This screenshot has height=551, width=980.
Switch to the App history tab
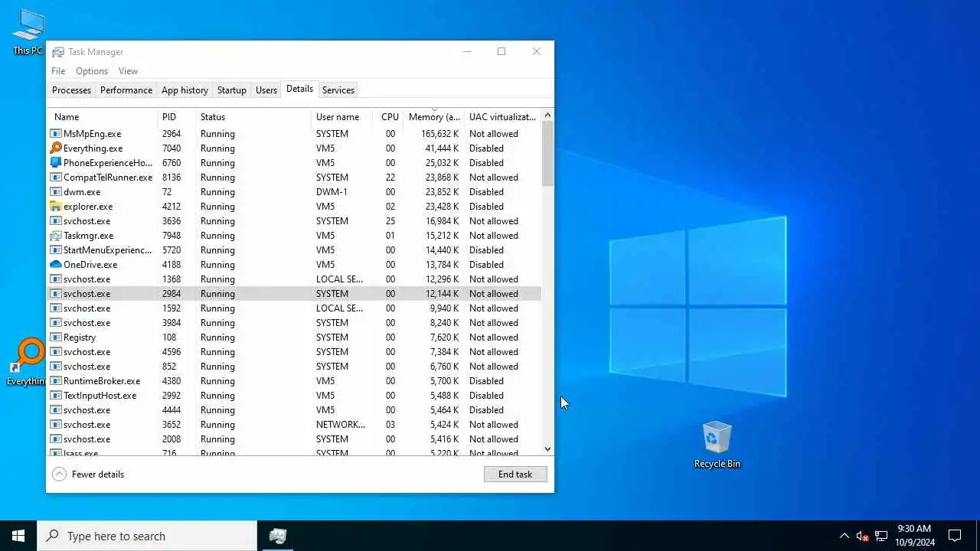click(185, 90)
